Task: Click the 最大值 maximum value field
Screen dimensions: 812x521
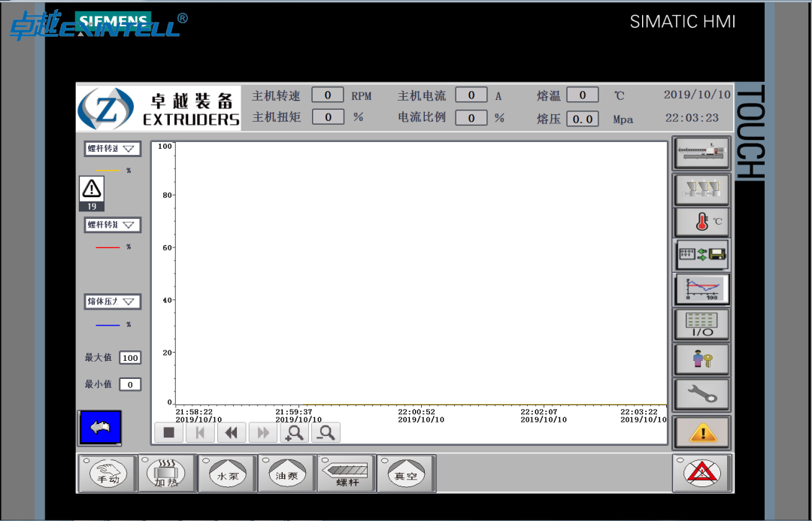Action: coord(130,358)
